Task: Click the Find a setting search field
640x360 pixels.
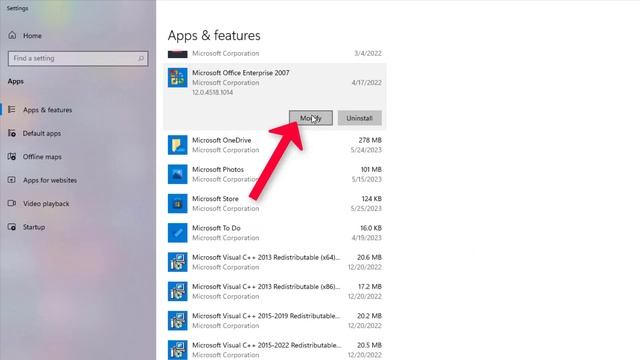Action: 78,58
